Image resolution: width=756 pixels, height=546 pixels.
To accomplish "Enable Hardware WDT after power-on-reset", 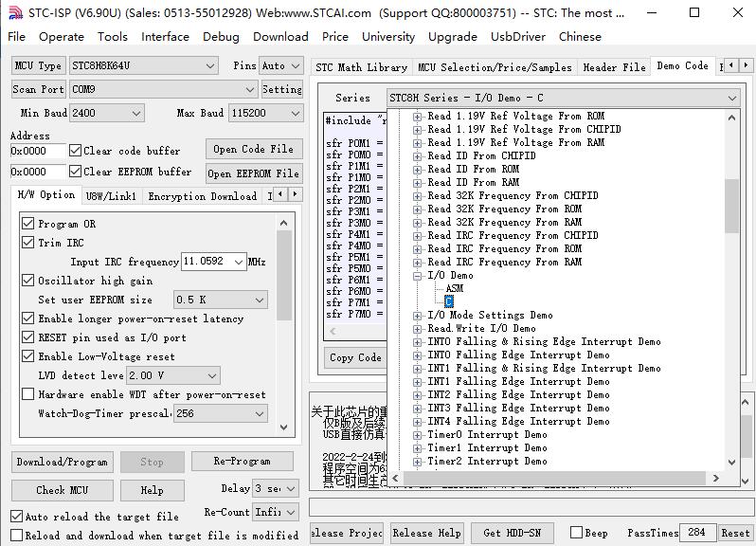I will 28,394.
